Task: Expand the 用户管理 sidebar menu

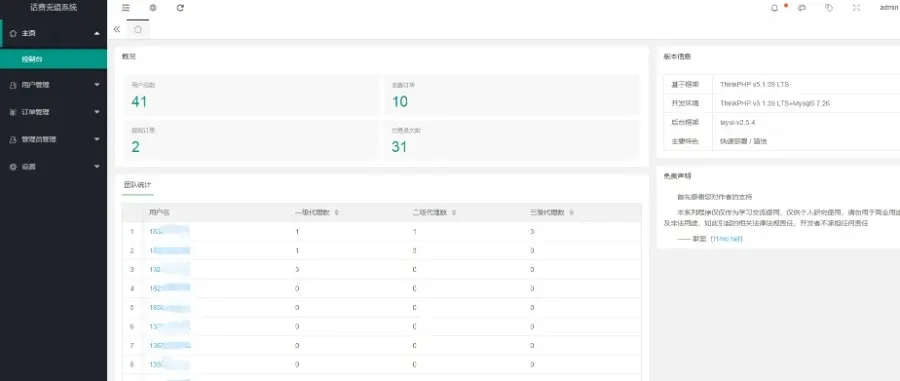Action: click(53, 84)
